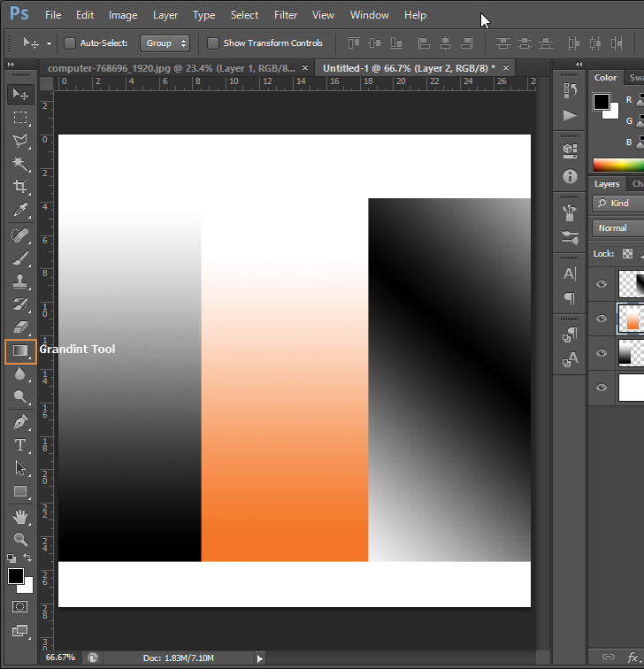Align left edges button in options bar

click(x=424, y=43)
